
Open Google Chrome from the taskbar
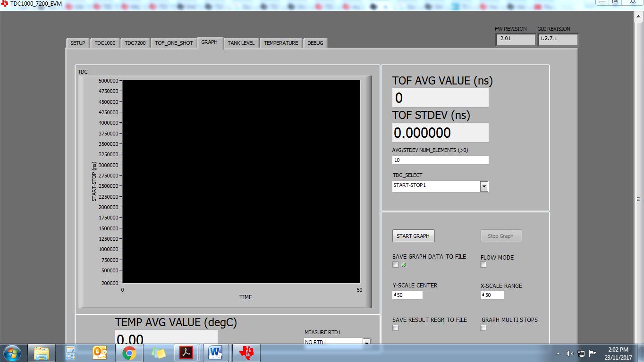(x=129, y=353)
